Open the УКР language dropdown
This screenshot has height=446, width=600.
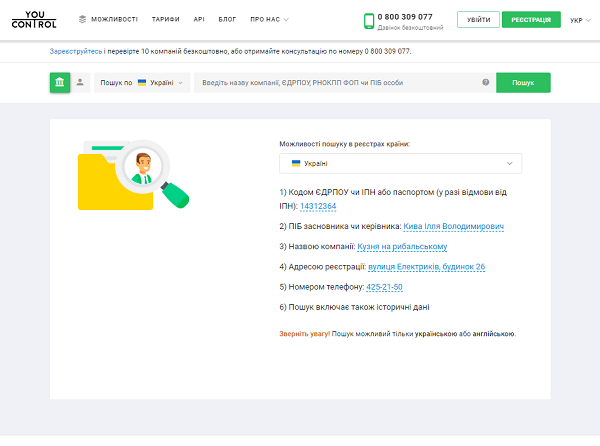tap(580, 20)
